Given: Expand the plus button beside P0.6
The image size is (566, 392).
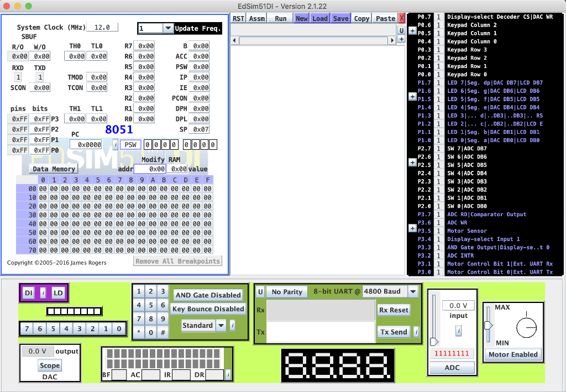Looking at the screenshot, I should pos(412,30).
